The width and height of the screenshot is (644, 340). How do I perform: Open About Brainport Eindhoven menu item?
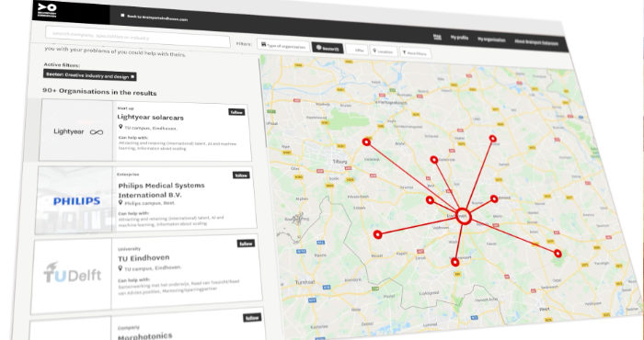(x=536, y=42)
